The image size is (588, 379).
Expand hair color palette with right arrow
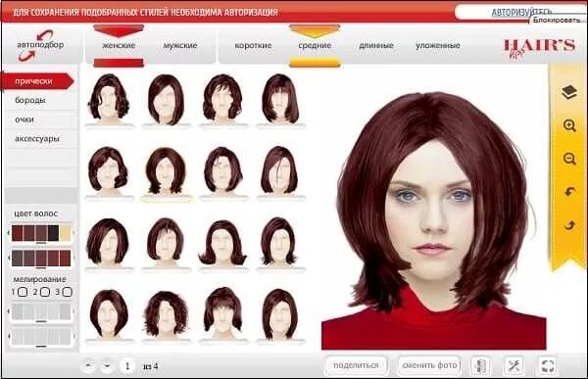(73, 233)
